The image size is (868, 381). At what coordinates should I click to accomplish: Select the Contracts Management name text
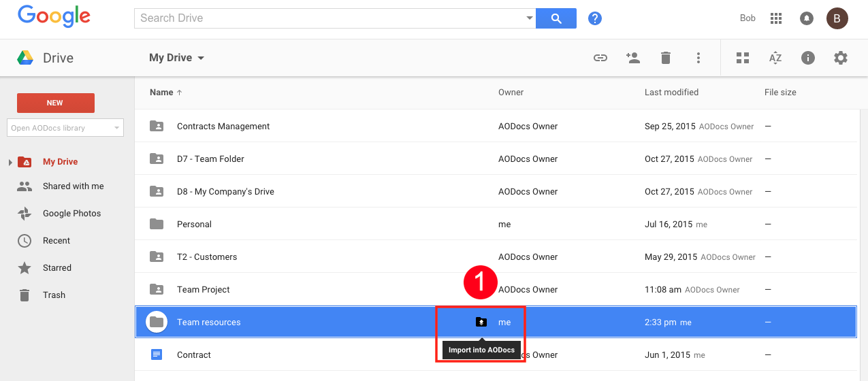tap(223, 127)
